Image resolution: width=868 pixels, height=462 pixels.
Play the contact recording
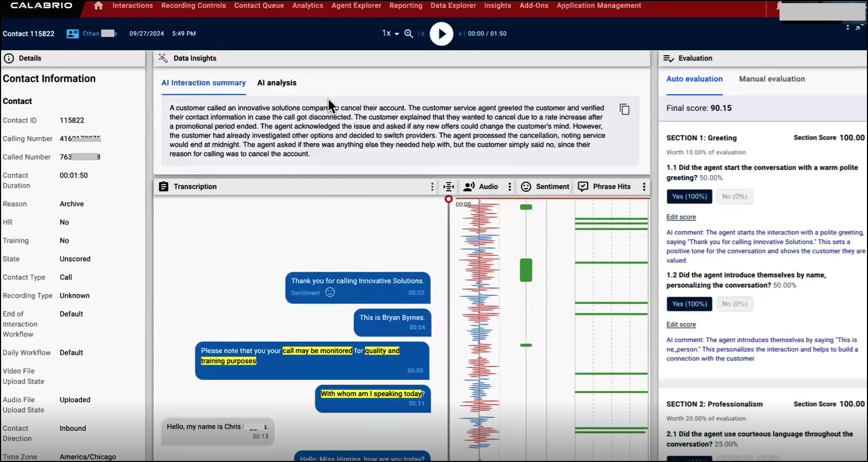coord(441,34)
